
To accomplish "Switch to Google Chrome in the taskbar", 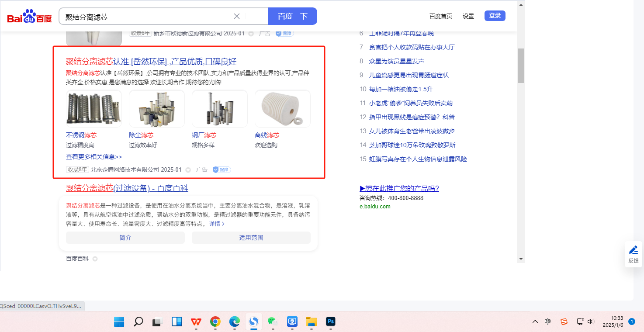I will pos(215,322).
